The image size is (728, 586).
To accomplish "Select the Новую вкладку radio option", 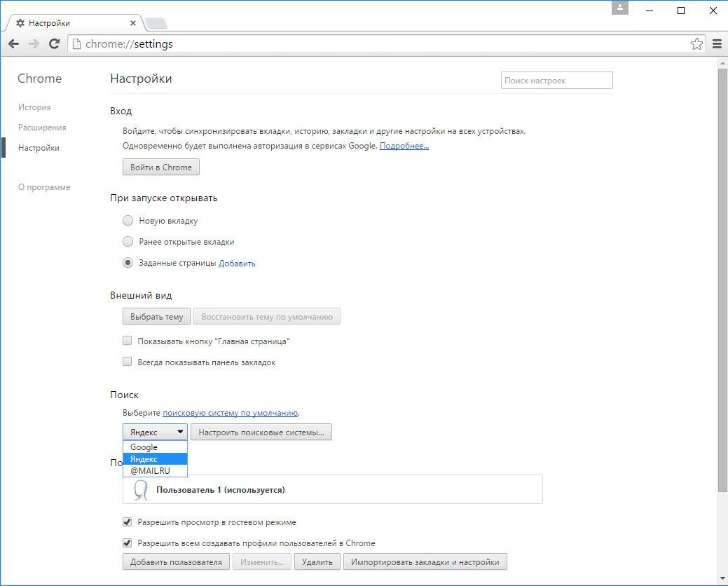I will 128,221.
